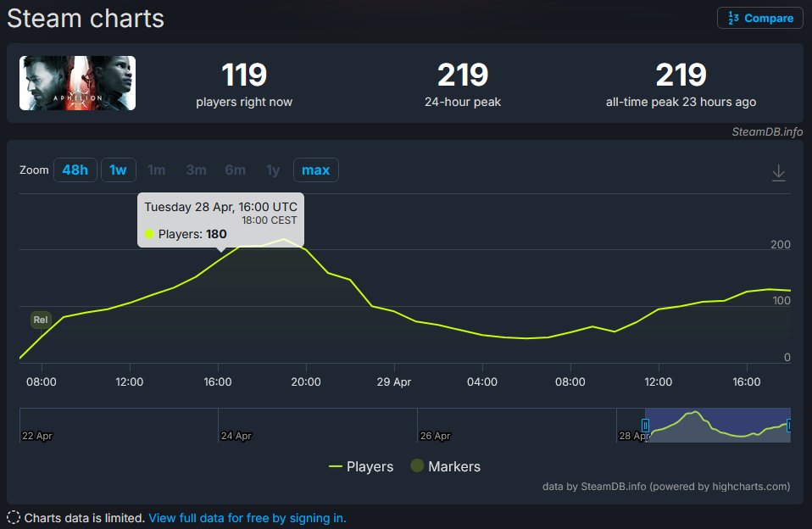
Task: Click the 'Players: 180' tooltip text
Action: (192, 234)
